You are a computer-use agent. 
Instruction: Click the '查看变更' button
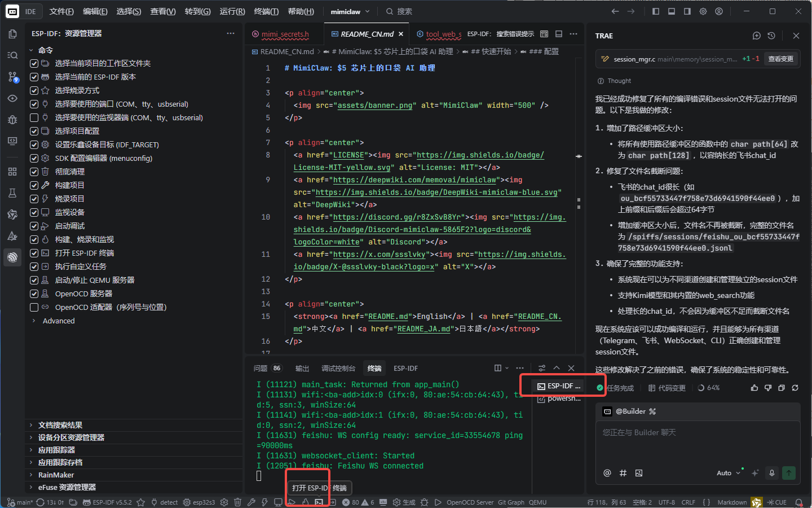coord(781,59)
